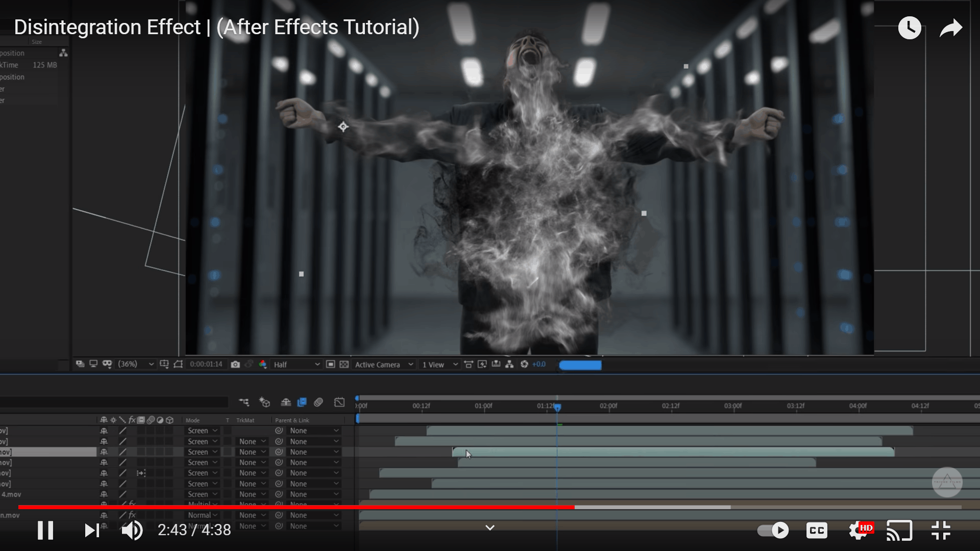Click the Mode column header
Image resolution: width=980 pixels, height=551 pixels.
[192, 420]
